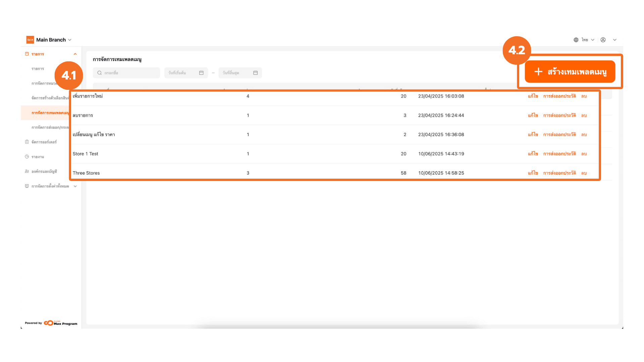
Task: Click the user account profile icon
Action: (x=603, y=40)
